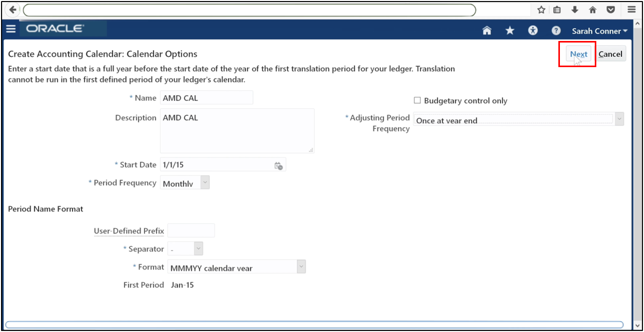This screenshot has width=644, height=332.
Task: Click the reading list clipboard icon
Action: click(x=557, y=9)
